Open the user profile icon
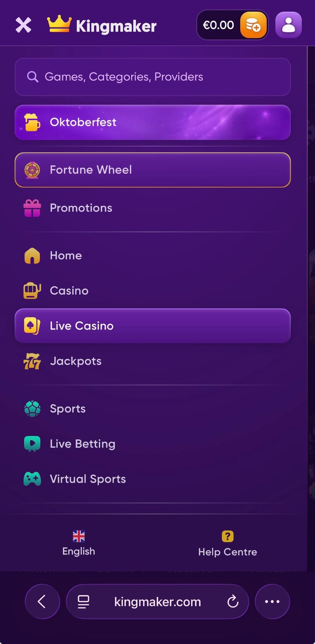The image size is (315, 644). coord(288,25)
